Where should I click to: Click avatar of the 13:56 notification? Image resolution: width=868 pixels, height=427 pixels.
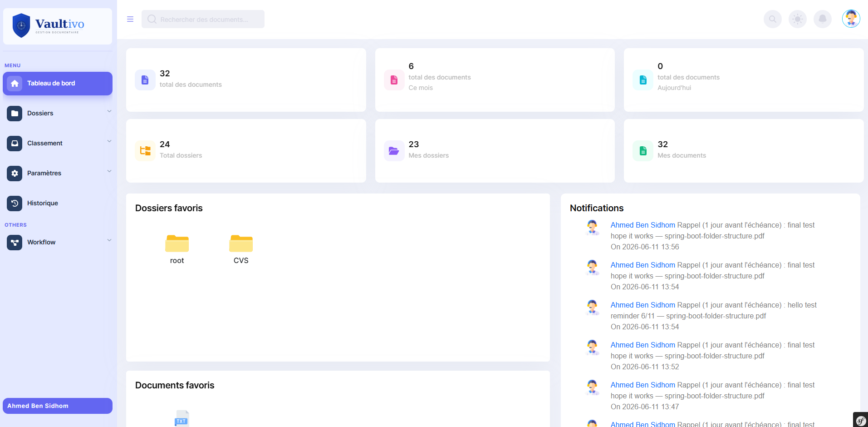point(592,227)
